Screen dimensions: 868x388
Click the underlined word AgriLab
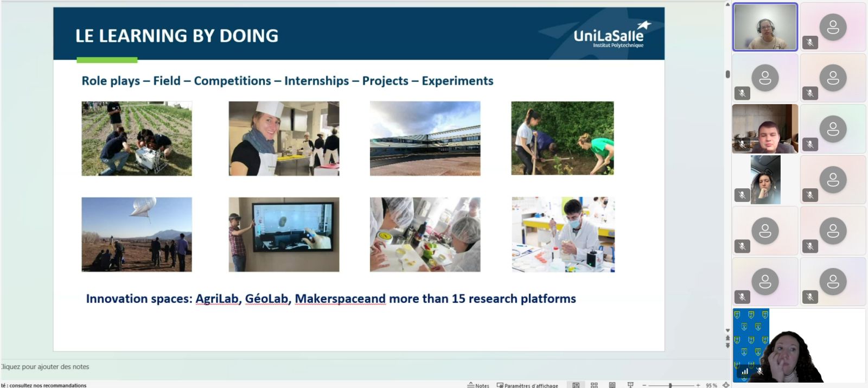point(217,299)
